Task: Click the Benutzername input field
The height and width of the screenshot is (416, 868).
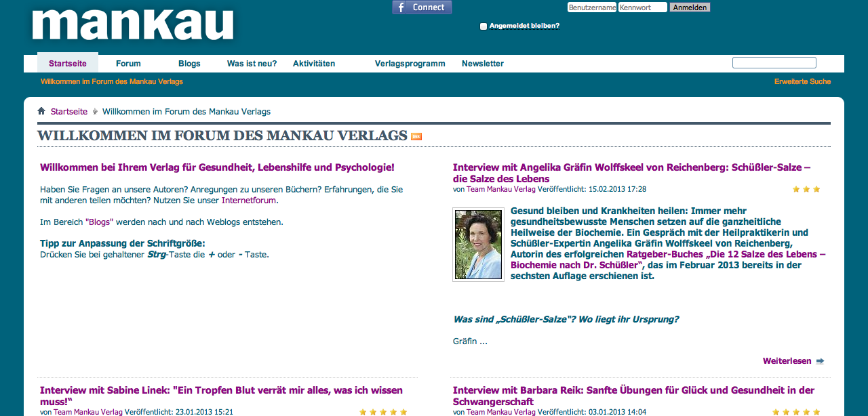Action: pos(592,7)
